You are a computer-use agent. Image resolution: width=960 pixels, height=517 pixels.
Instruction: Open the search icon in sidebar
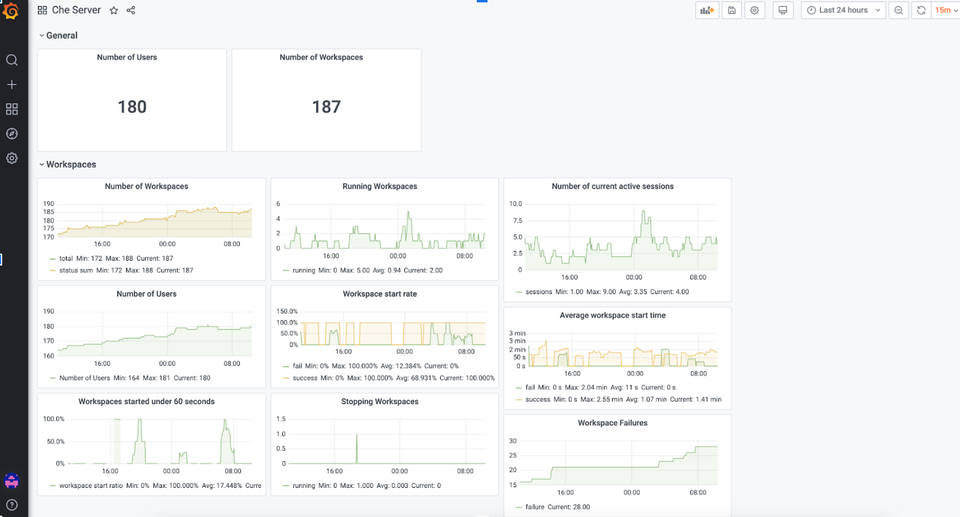coord(12,60)
